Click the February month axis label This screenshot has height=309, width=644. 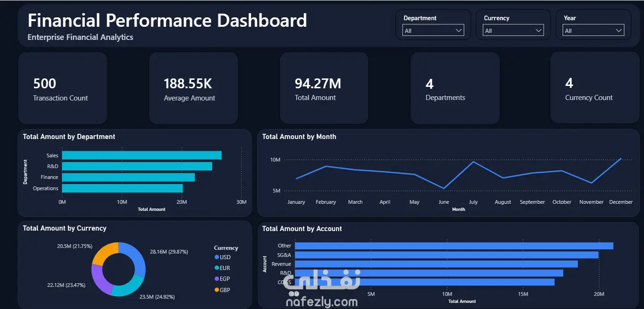(326, 202)
